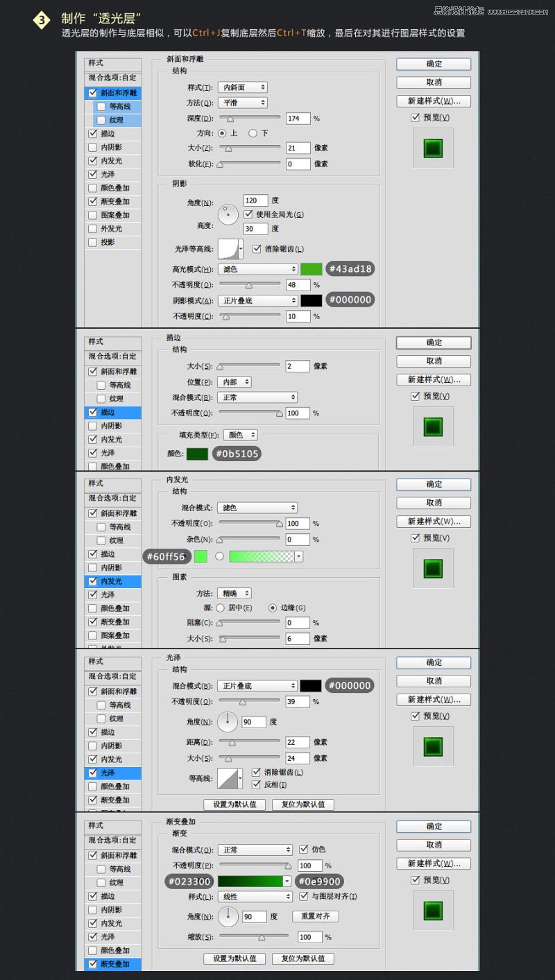Click green gradient bar in 渐变叠加 dialog

250,881
